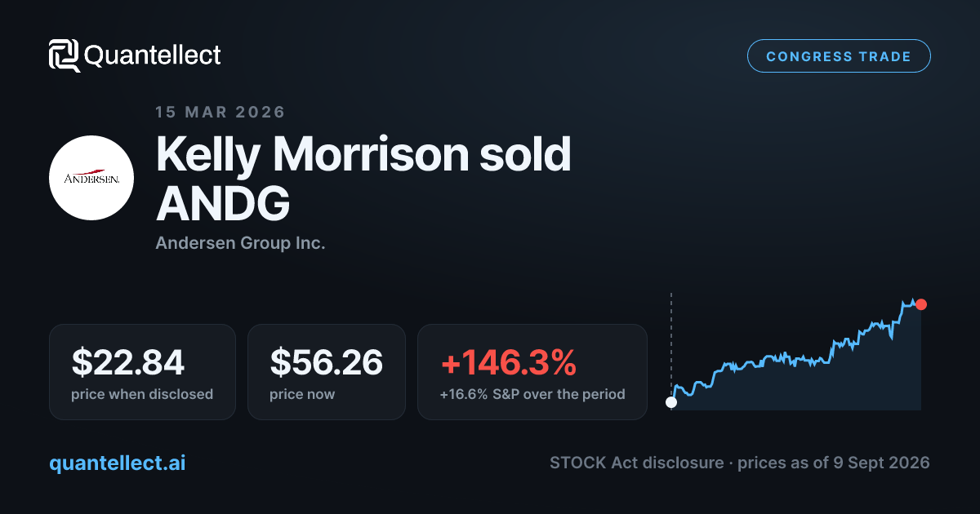
Task: Select the Congress Trade badge
Action: (x=839, y=56)
